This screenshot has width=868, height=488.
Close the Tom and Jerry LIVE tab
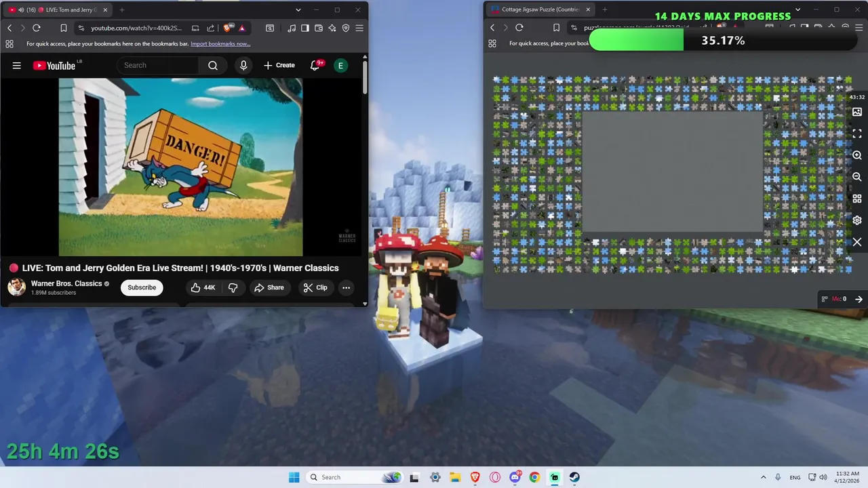coord(104,10)
